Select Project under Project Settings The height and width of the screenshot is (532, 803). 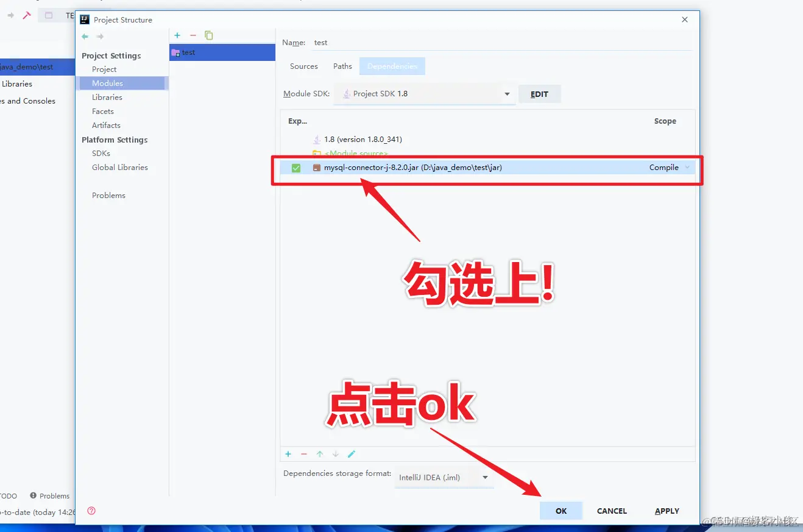tap(104, 69)
